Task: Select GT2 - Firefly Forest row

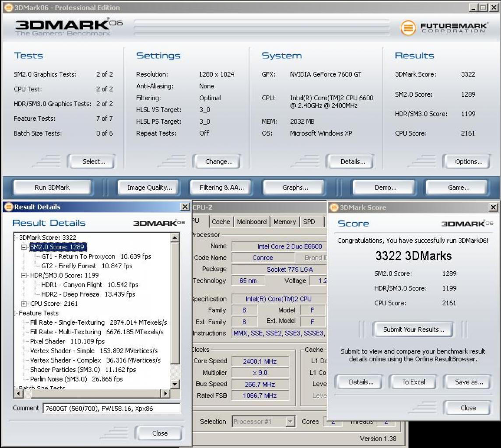Action: (87, 266)
